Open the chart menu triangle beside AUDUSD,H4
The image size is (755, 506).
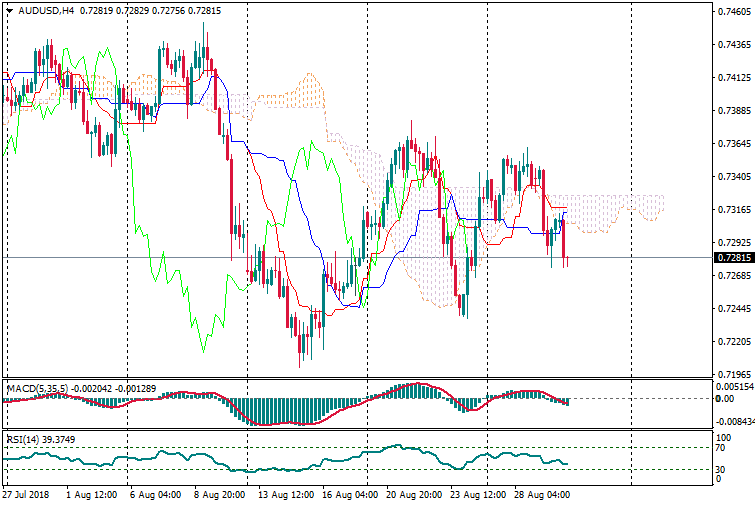(x=9, y=10)
